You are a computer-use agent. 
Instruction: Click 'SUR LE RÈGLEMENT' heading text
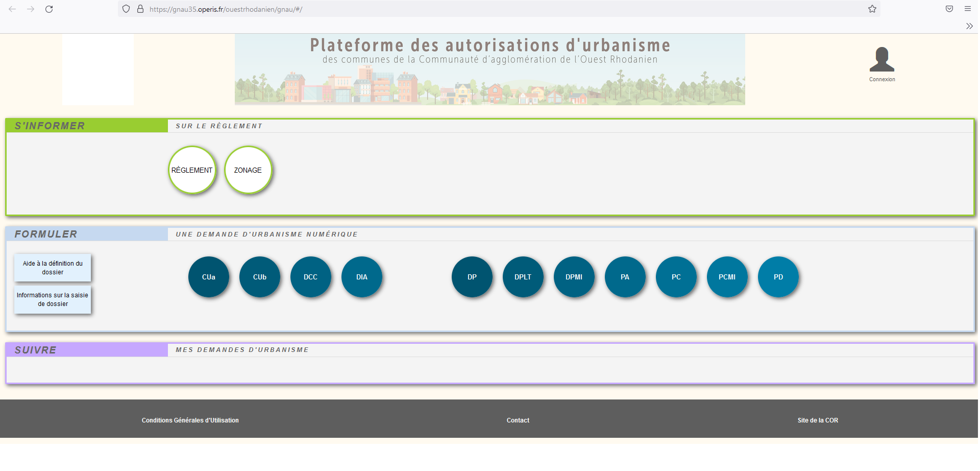tap(219, 126)
